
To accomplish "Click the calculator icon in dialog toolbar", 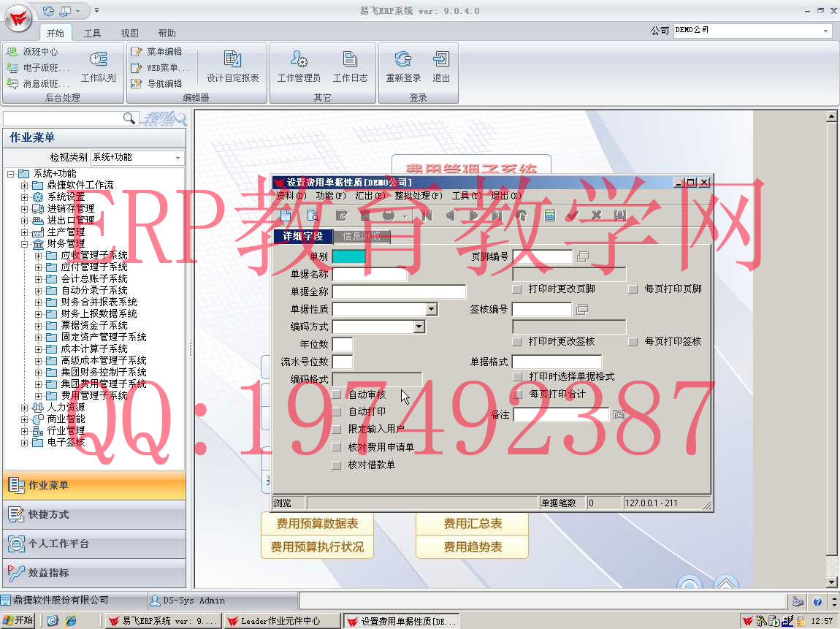I will point(550,215).
